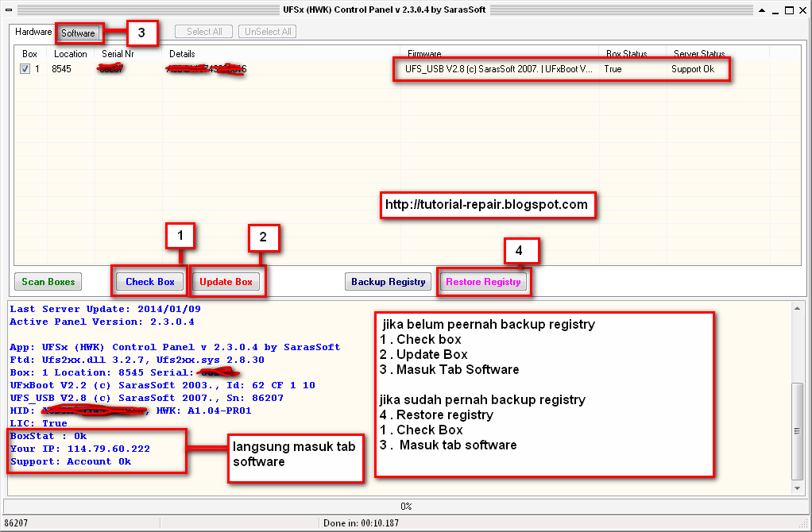Open the window system menu icon

(x=9, y=10)
